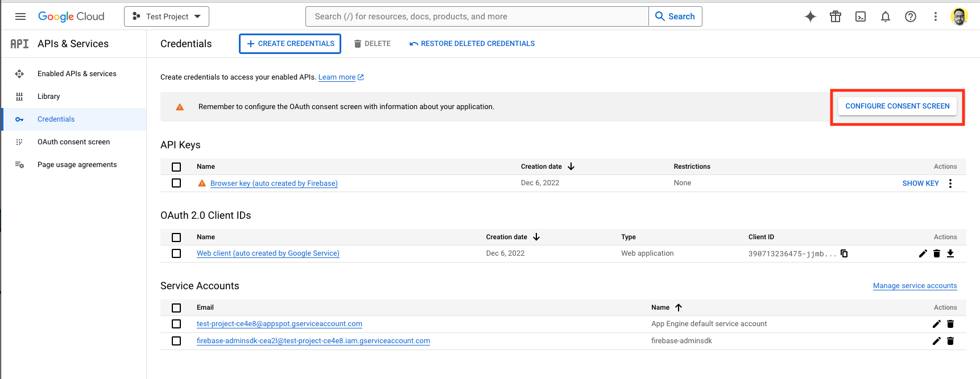Delete the App Engine default service account
980x379 pixels.
click(x=950, y=324)
